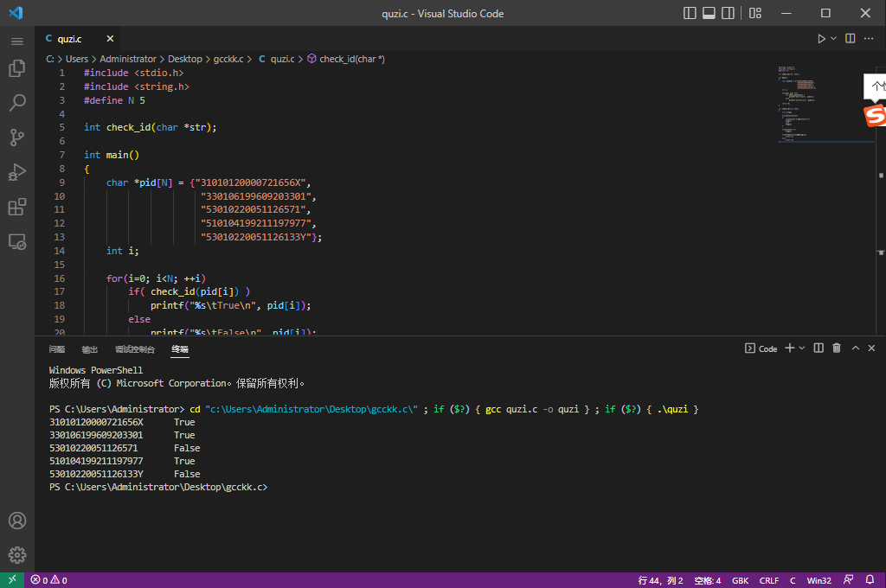886x588 pixels.
Task: Open the Manage gear menu
Action: (x=17, y=555)
